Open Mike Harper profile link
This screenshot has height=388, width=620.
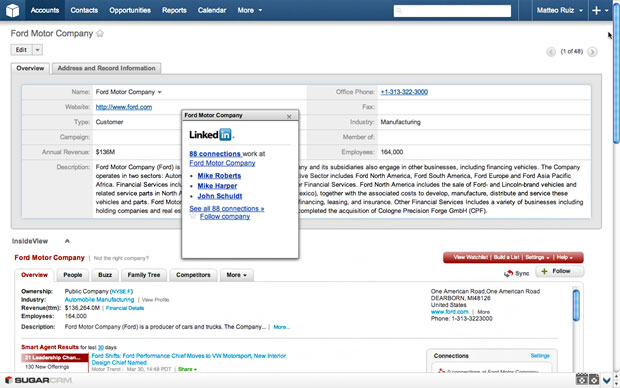[x=217, y=186]
